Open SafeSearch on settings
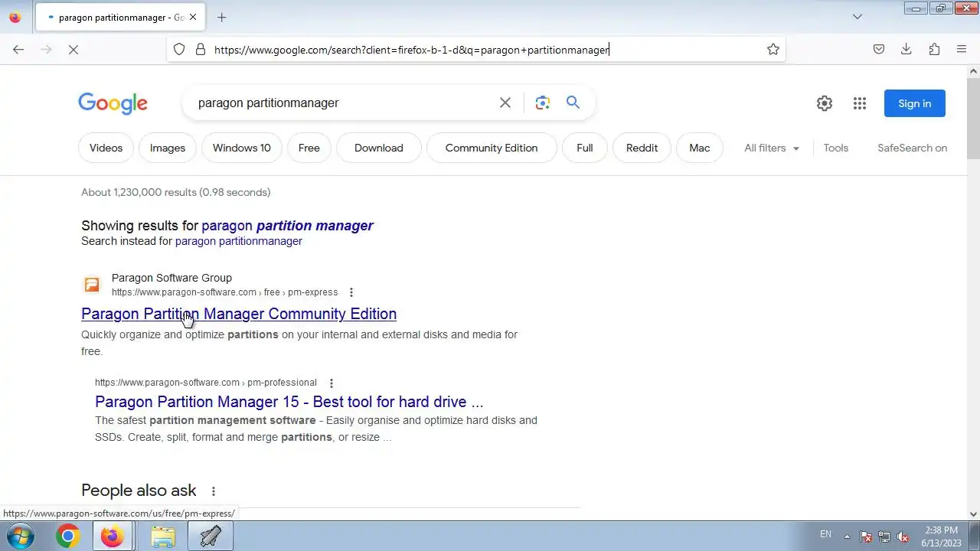Viewport: 980px width, 551px height. (912, 148)
